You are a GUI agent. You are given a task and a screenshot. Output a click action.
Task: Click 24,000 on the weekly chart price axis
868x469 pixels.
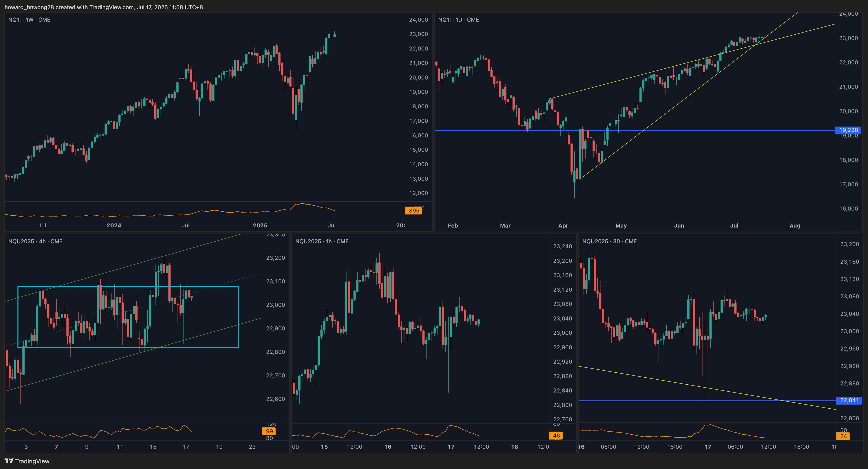[x=418, y=19]
